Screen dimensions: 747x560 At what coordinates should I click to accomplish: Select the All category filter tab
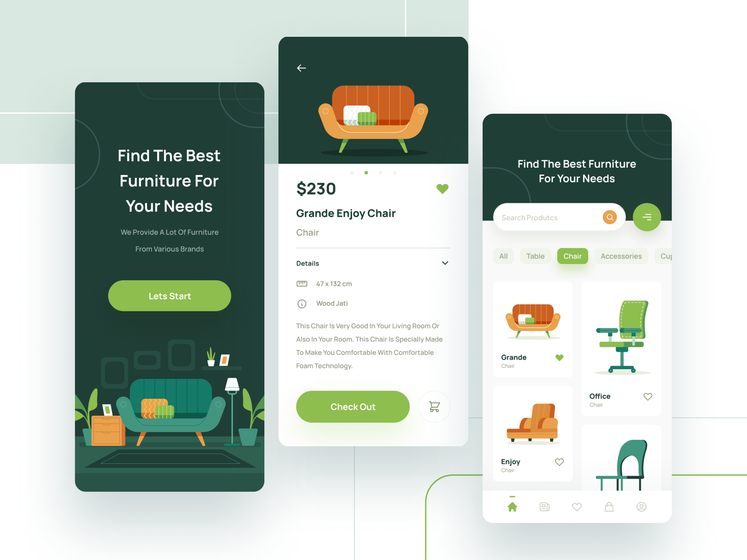coord(502,255)
